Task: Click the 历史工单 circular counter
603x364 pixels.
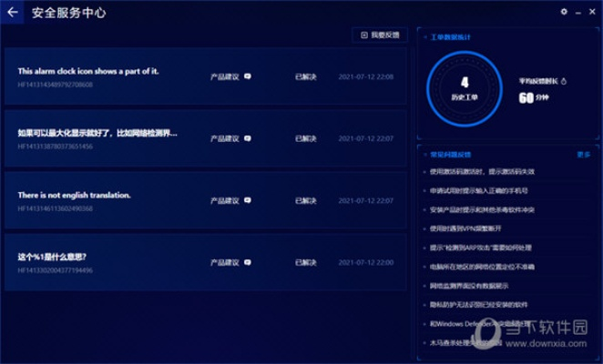Action: [x=465, y=89]
